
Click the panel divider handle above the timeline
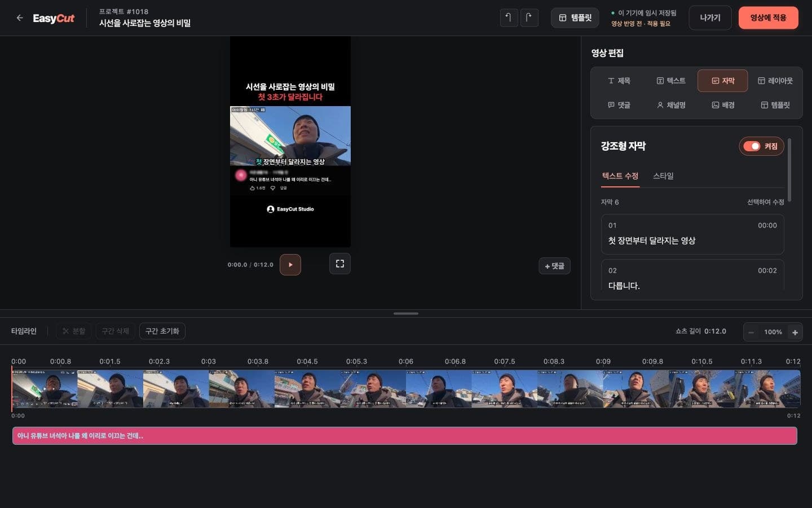(406, 313)
